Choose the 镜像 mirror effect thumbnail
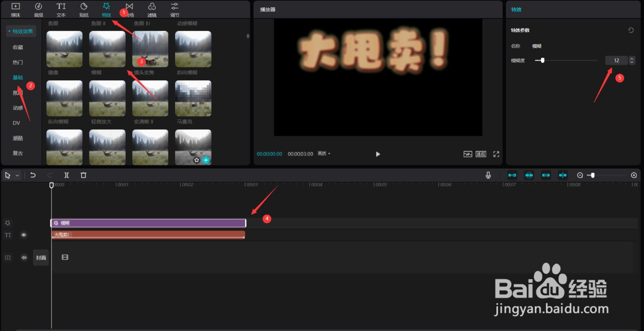Image resolution: width=644 pixels, height=331 pixels. 64,49
